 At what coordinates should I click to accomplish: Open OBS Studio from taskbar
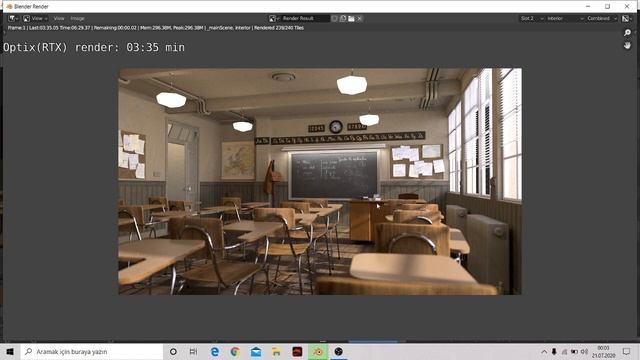338,351
